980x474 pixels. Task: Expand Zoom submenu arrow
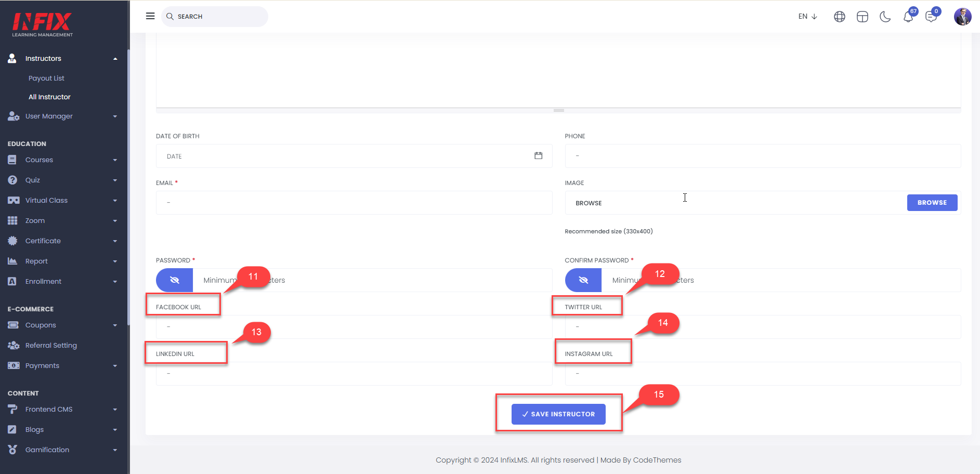115,221
